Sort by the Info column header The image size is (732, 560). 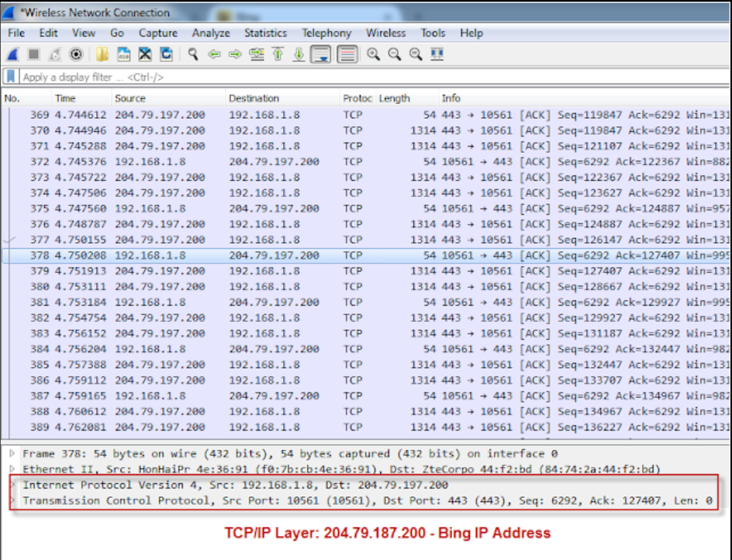[x=585, y=99]
